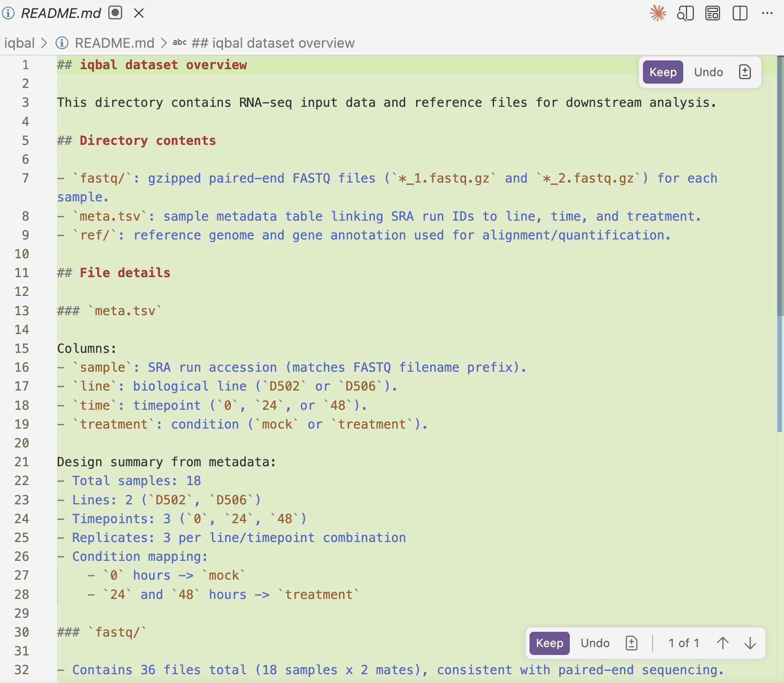Screen dimensions: 784x683
Task: Click the '## iqbal dataset overview' breadcrumb
Action: point(273,43)
